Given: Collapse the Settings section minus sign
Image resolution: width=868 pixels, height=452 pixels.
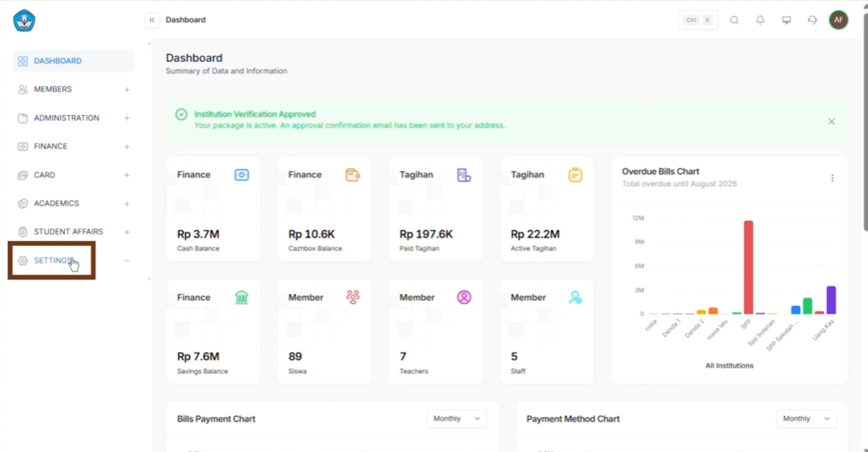Looking at the screenshot, I should tap(127, 261).
